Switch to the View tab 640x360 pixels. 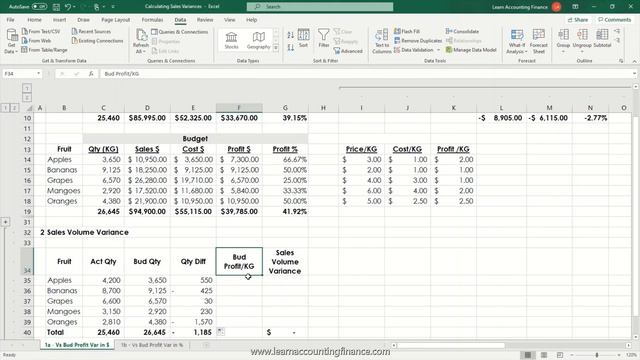pyautogui.click(x=229, y=20)
